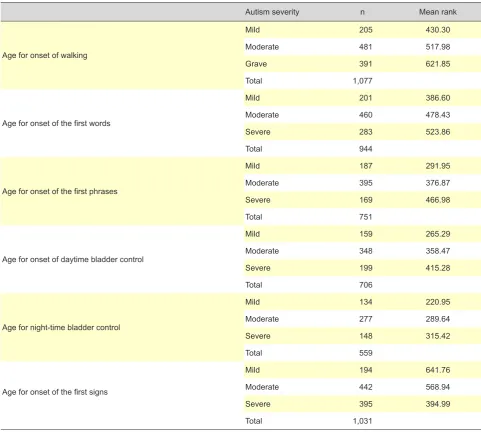Click the n value 442
Screen dimensions: 481x435
(x=366, y=387)
